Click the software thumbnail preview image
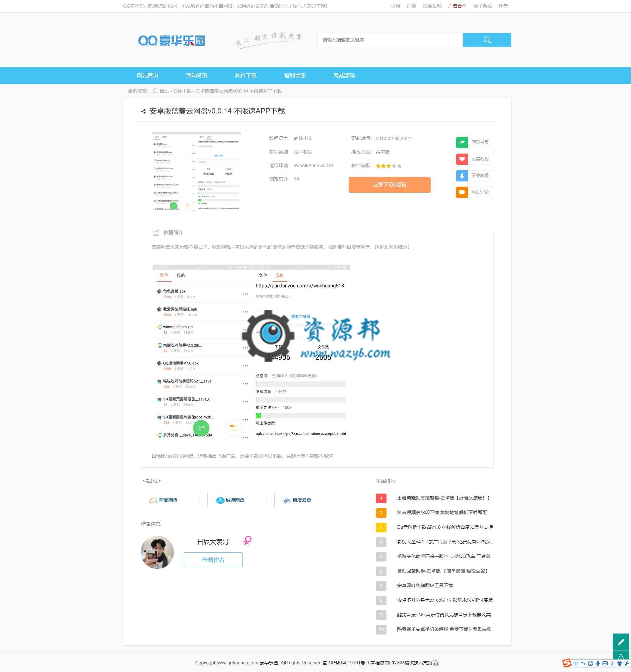 coord(196,171)
